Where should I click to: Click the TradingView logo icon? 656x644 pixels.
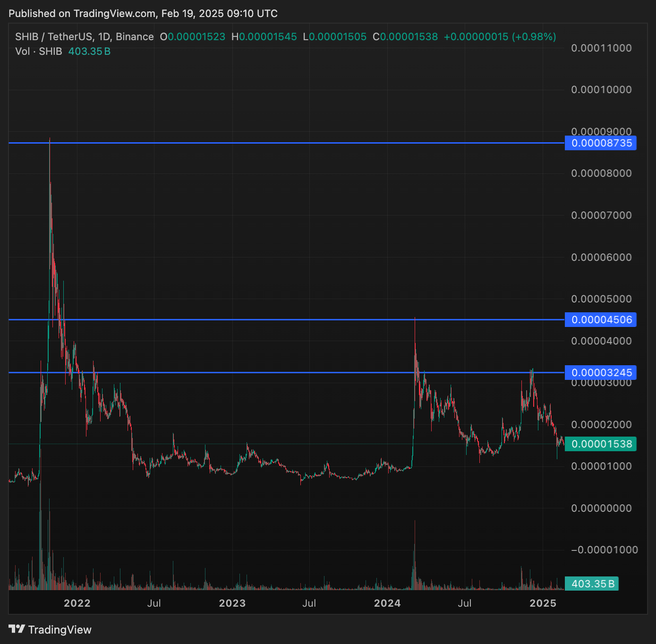pyautogui.click(x=17, y=629)
